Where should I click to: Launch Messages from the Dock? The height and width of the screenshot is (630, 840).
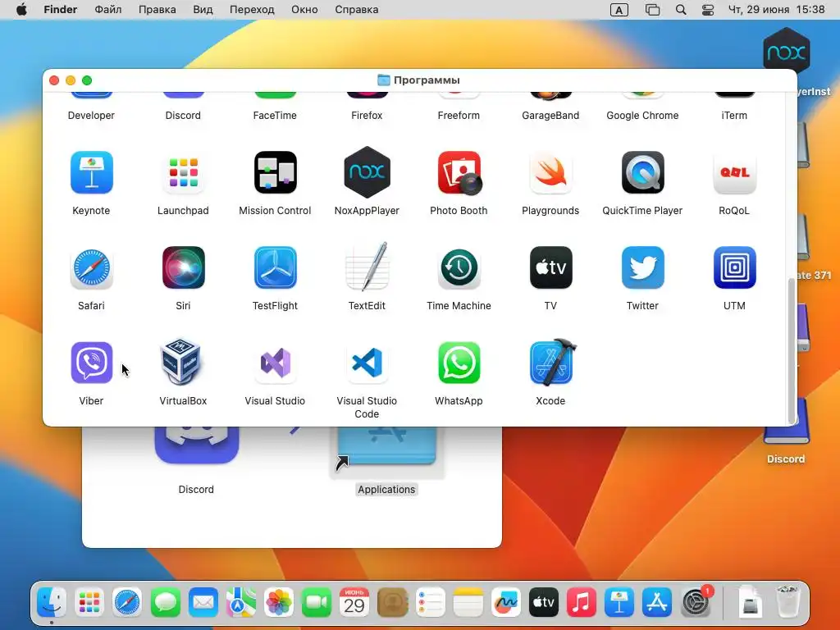pyautogui.click(x=166, y=603)
